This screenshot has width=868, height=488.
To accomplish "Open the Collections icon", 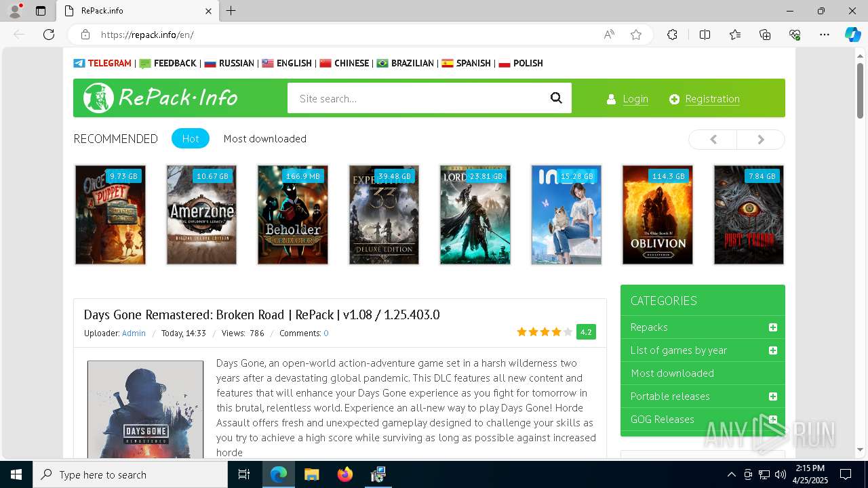I will coord(765,35).
